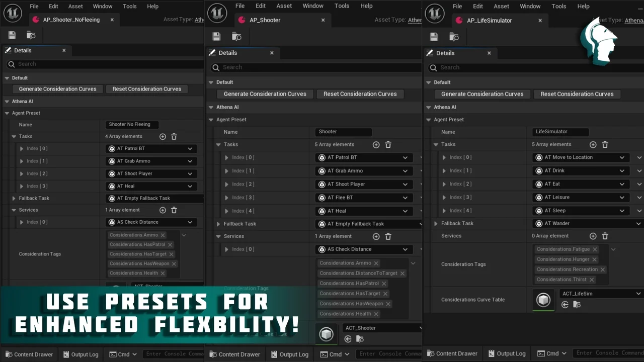This screenshot has height=362, width=644.
Task: Click the Name field containing LifeSimulator
Action: tap(560, 132)
